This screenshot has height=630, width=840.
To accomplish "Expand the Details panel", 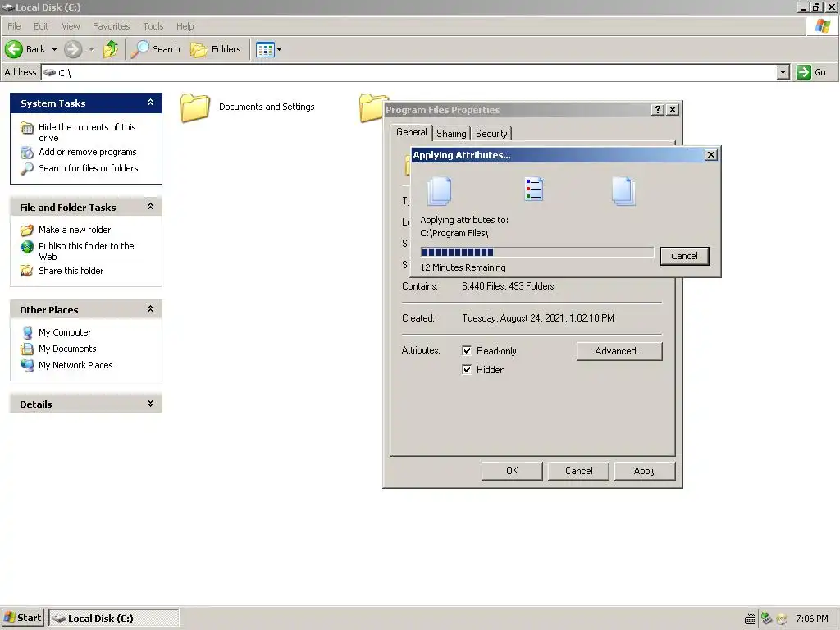I will tap(151, 404).
